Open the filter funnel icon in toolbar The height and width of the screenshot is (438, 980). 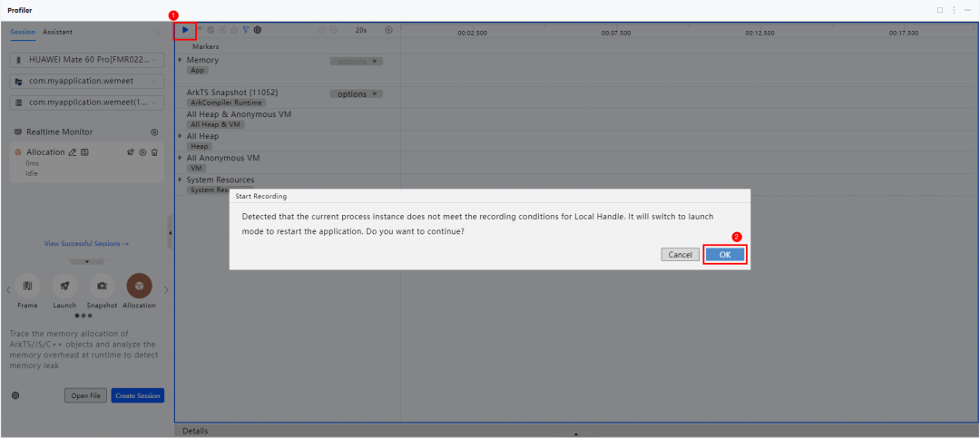click(246, 30)
